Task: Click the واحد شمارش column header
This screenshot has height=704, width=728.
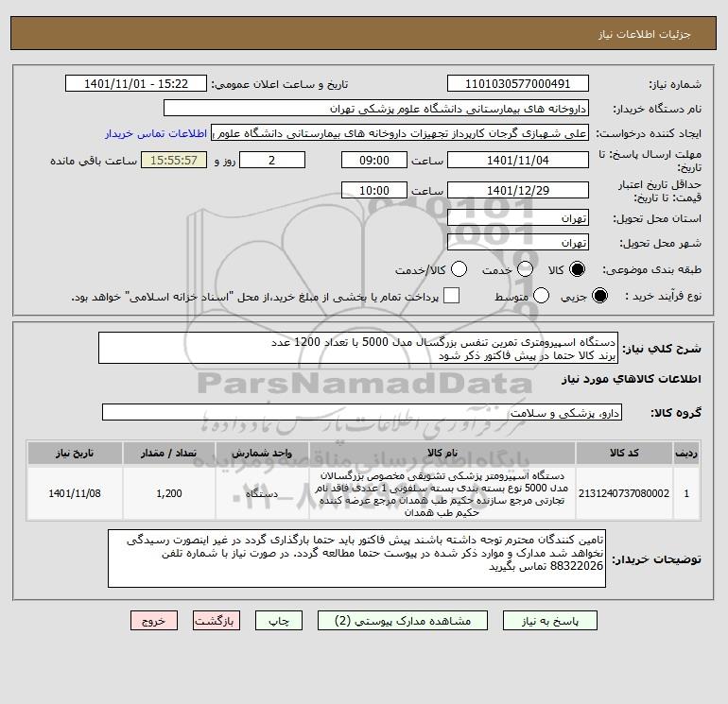Action: [x=262, y=453]
